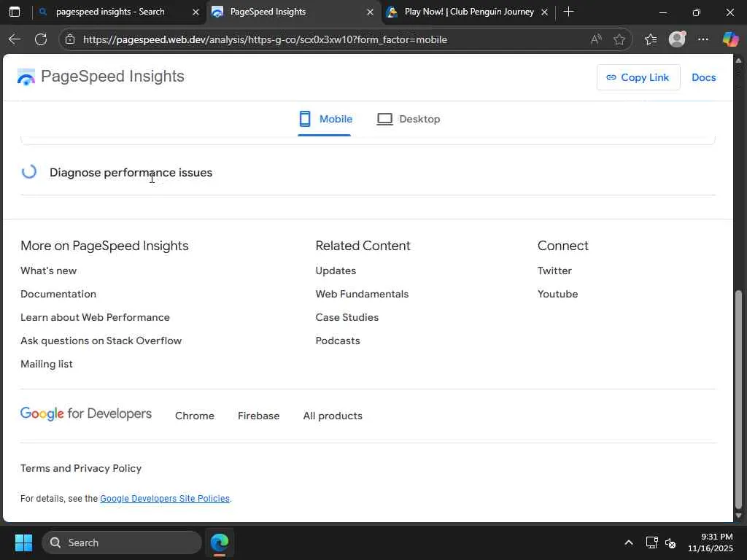Open the browser profile avatar
The image size is (747, 560).
pyautogui.click(x=677, y=39)
